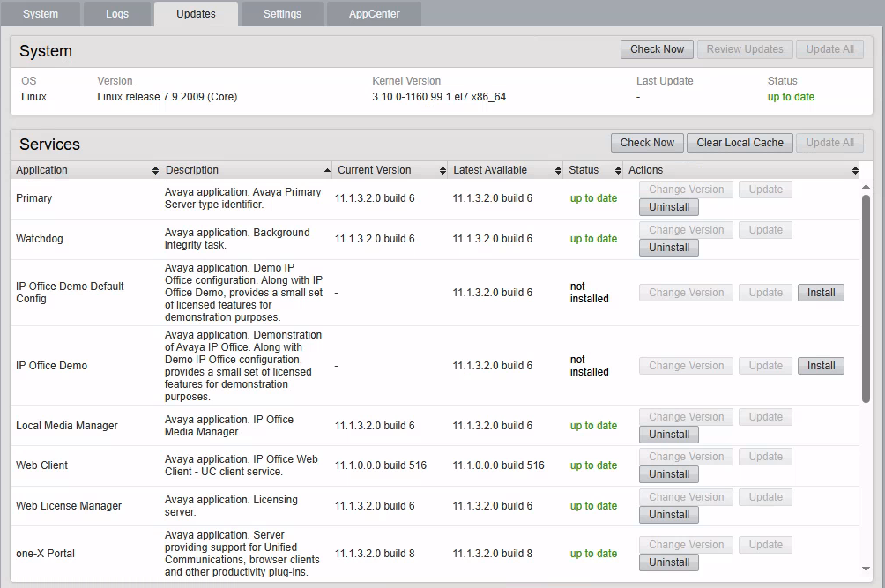Screen dimensions: 885x588
Task: Uninstall the Local Media Manager
Action: (x=668, y=434)
